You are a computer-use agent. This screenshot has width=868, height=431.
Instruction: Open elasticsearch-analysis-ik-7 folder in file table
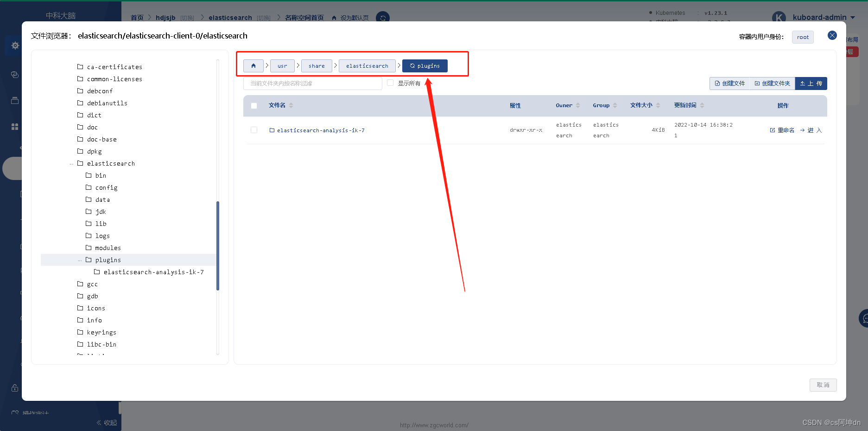point(321,130)
